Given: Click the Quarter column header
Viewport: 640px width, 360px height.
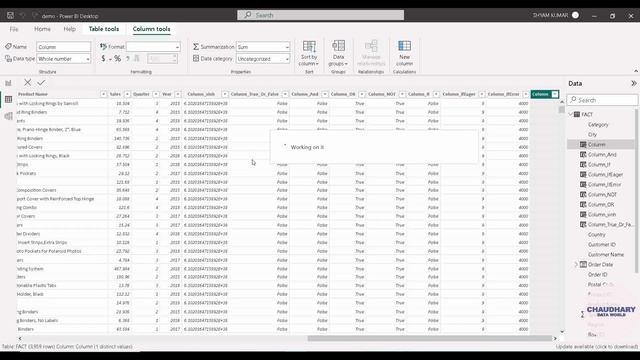Looking at the screenshot, I should [141, 94].
